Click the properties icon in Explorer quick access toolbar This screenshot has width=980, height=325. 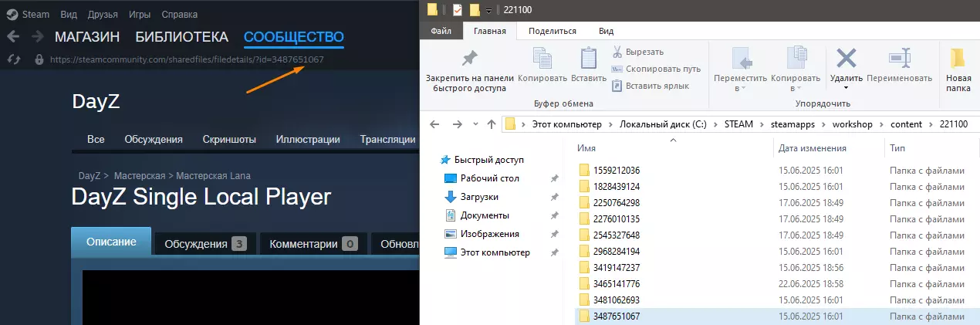(457, 9)
